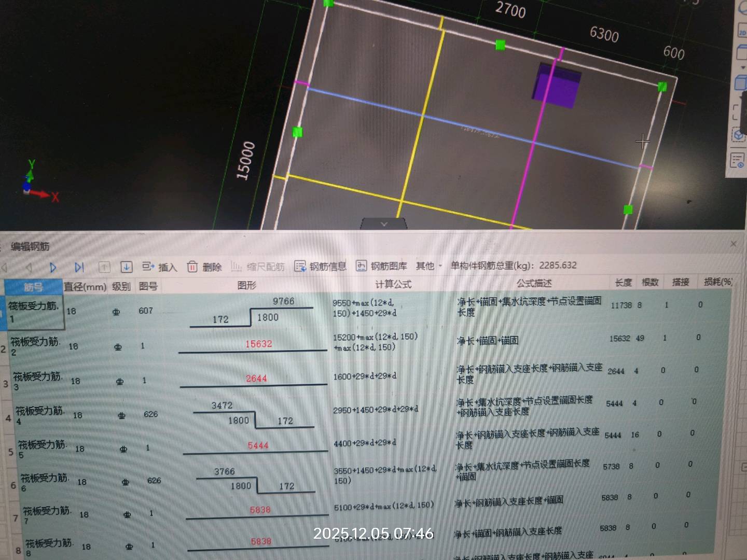Open 钢筋图库 rebar shape library
This screenshot has height=560, width=747.
pos(381,266)
